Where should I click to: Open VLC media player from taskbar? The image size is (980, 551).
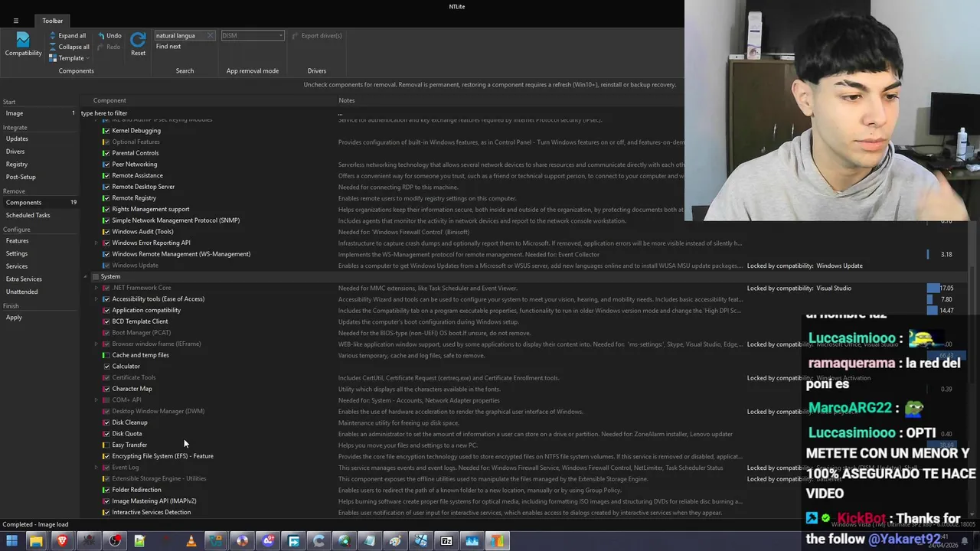(191, 541)
